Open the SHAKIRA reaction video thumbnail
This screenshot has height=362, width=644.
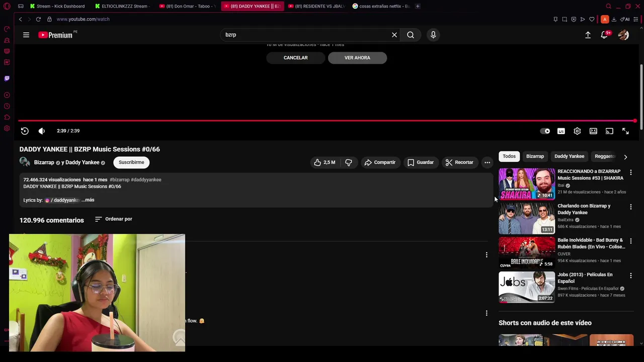click(x=527, y=184)
